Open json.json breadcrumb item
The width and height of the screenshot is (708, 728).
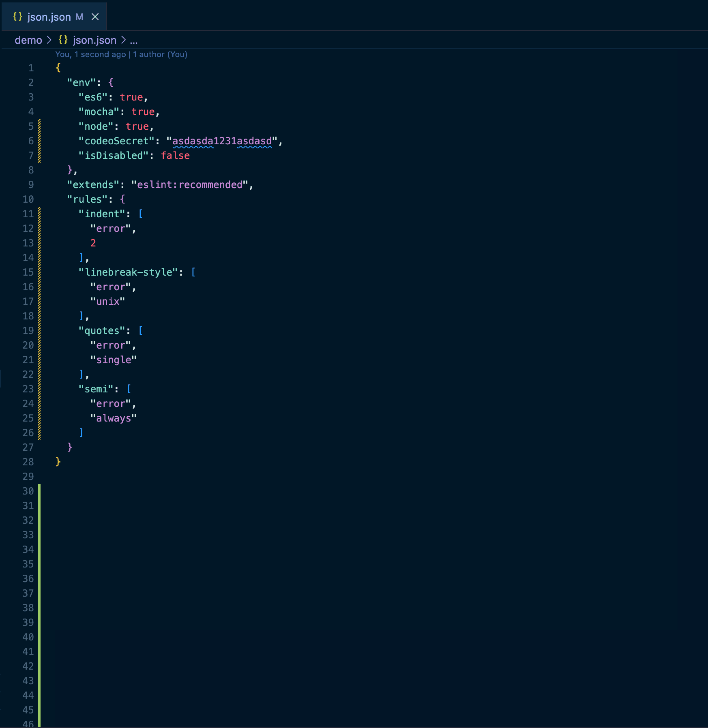click(x=94, y=40)
